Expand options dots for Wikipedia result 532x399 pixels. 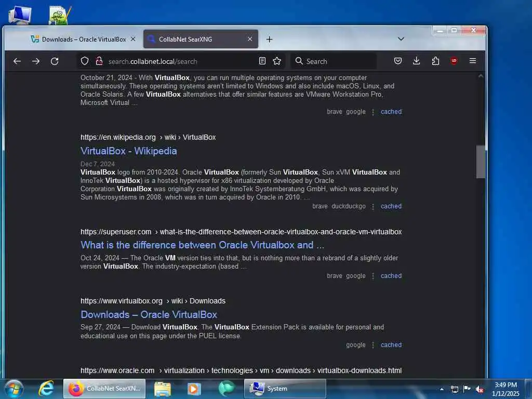click(x=373, y=207)
